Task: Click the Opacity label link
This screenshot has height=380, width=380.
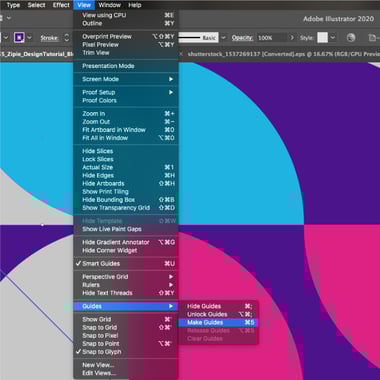Action: pyautogui.click(x=242, y=38)
